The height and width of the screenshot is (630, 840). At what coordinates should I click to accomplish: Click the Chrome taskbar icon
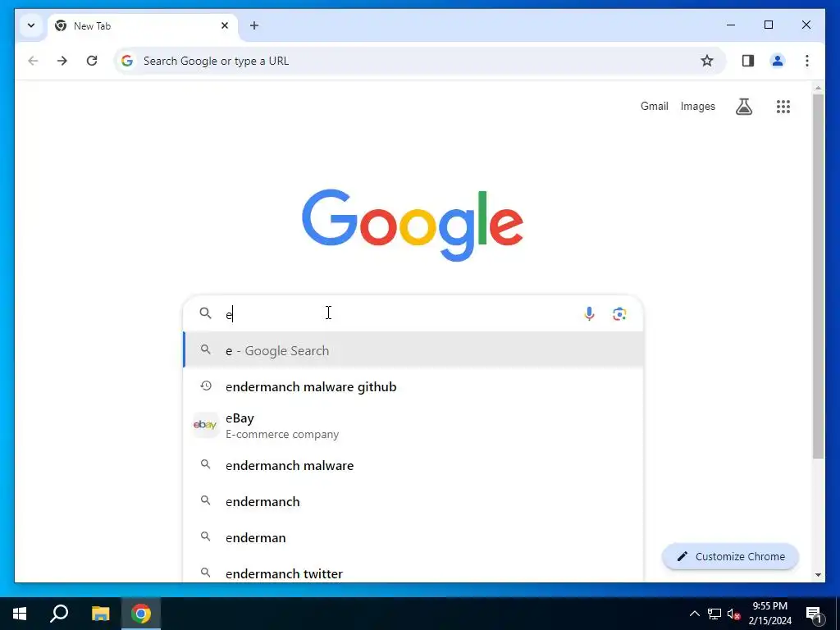pos(141,614)
